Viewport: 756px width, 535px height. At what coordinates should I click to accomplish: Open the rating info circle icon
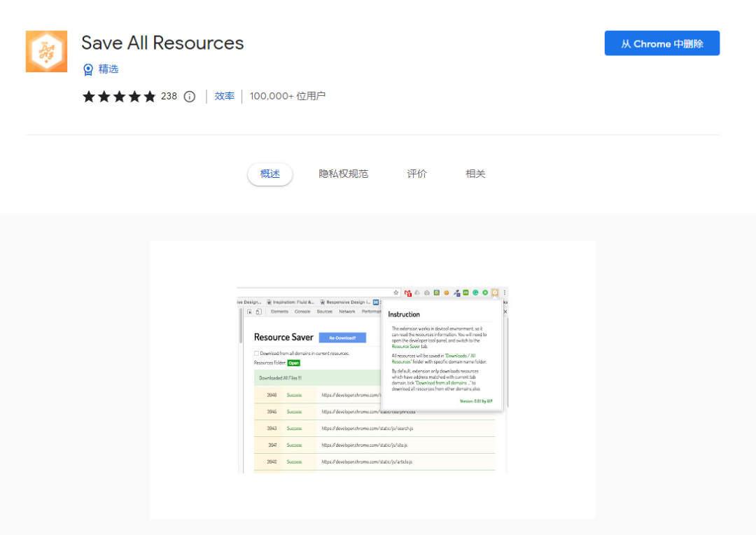190,97
